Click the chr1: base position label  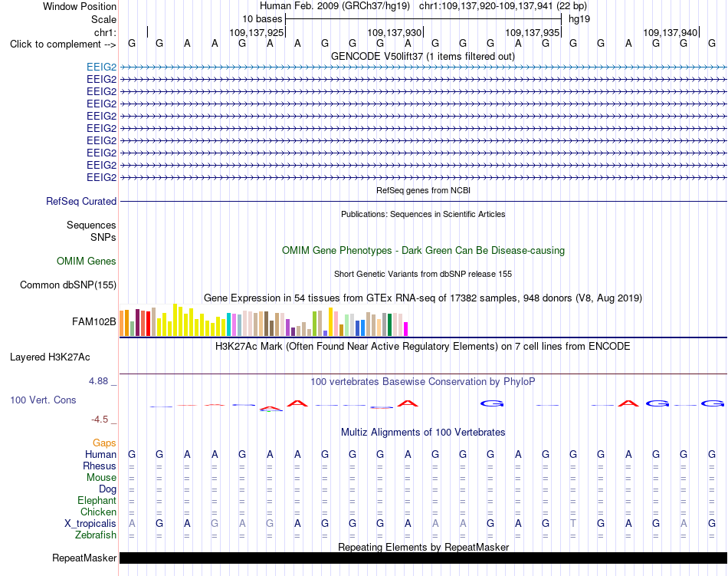click(105, 32)
